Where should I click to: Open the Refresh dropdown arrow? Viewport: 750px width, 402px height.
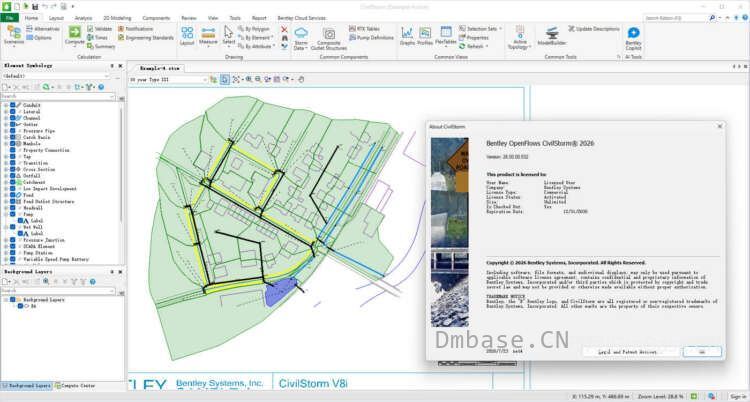coord(487,46)
